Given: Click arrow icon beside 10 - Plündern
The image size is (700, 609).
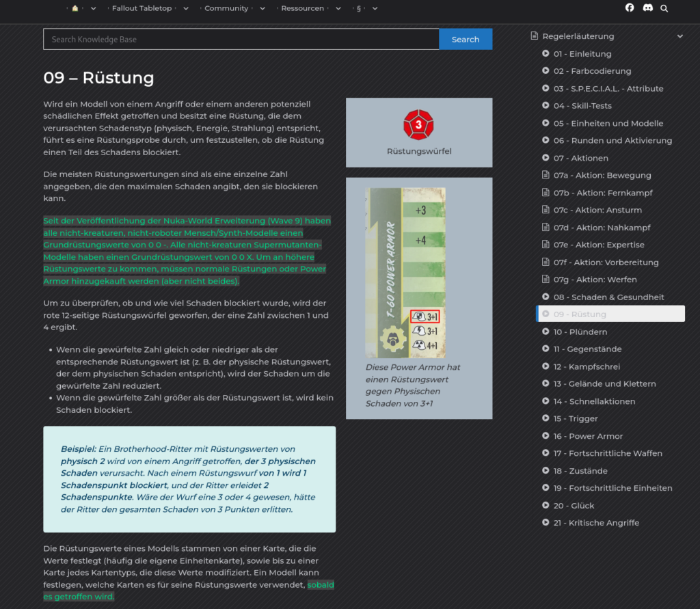Looking at the screenshot, I should pos(546,331).
